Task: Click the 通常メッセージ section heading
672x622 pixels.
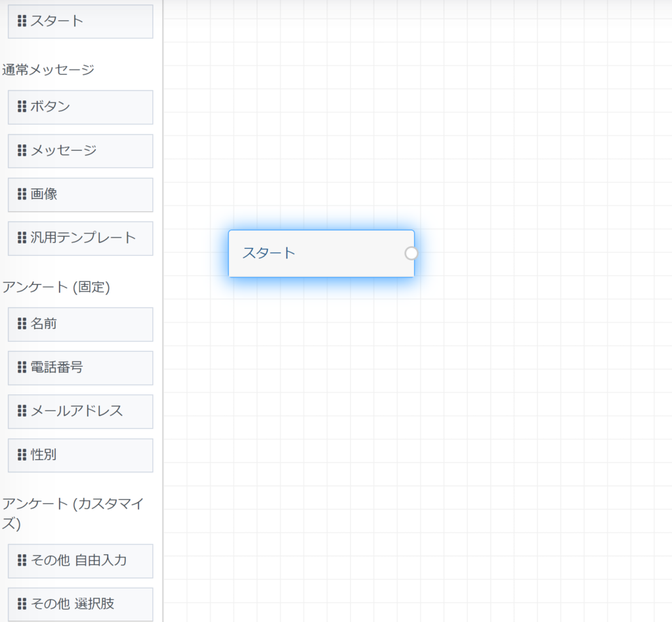Action: 48,70
